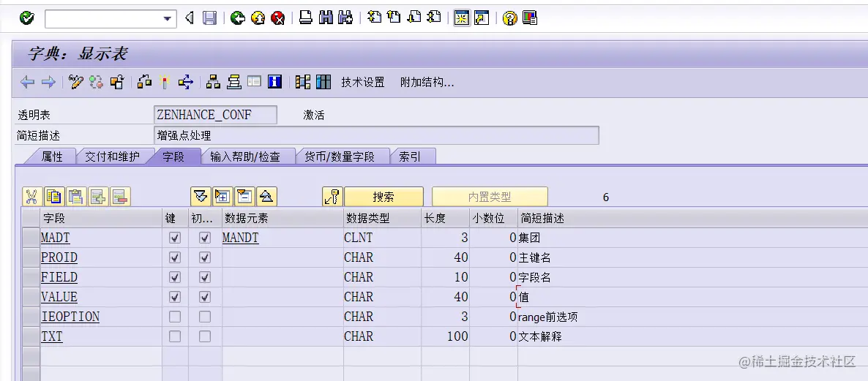868x381 pixels.
Task: Toggle the initial values checkbox for MADT
Action: (205, 238)
